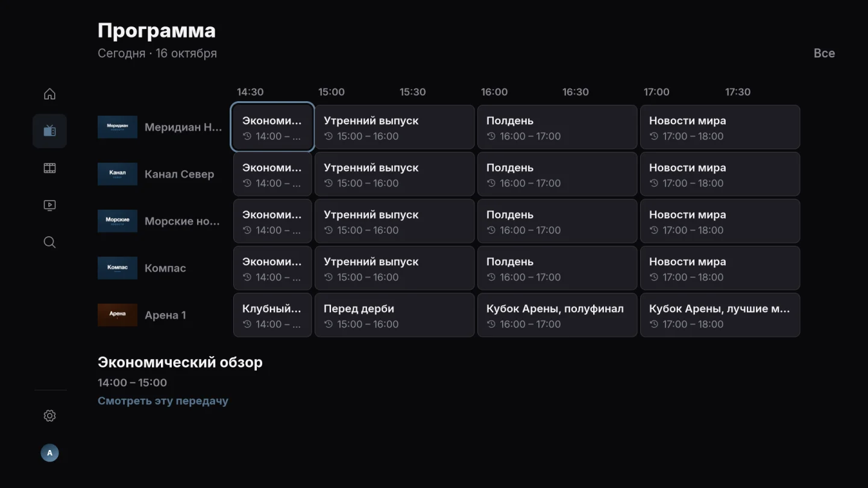The width and height of the screenshot is (868, 488).
Task: Open «Кубок Арены, лучшие м…» program card
Action: [720, 315]
